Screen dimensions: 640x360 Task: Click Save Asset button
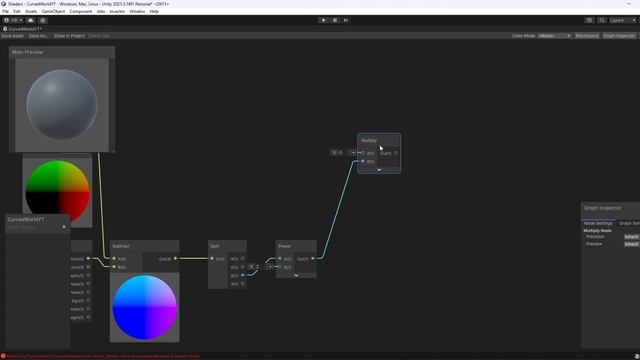pos(13,36)
